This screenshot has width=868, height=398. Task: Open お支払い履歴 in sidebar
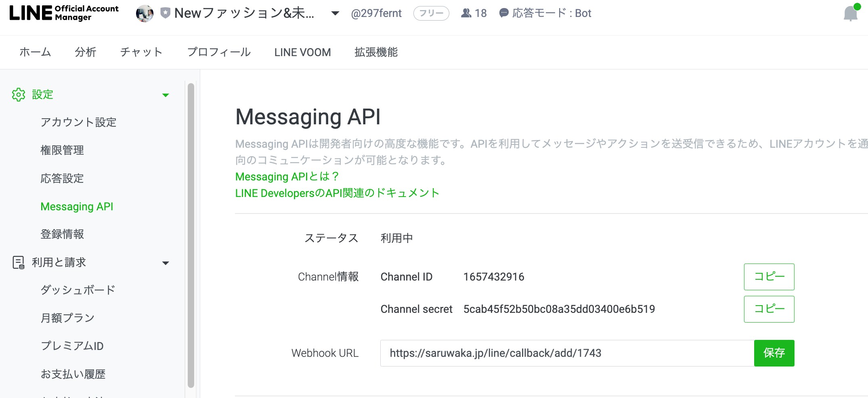[73, 374]
